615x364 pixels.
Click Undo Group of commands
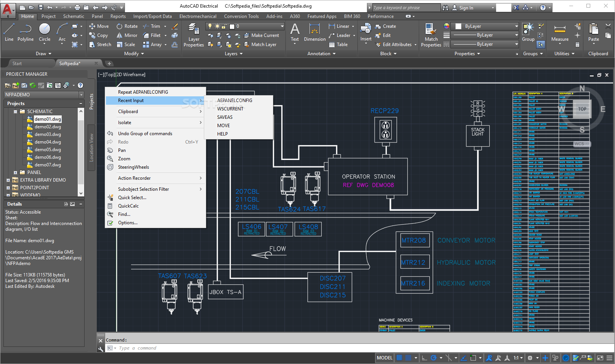point(145,133)
